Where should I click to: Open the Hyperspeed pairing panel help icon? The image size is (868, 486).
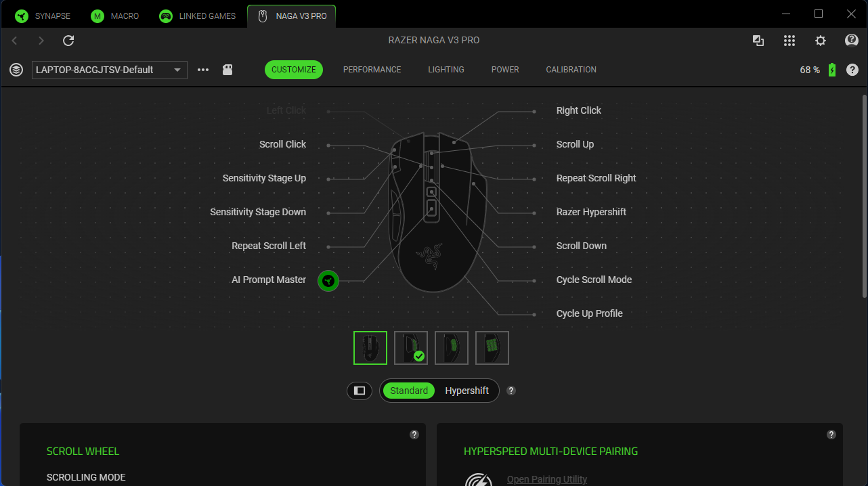click(x=831, y=435)
